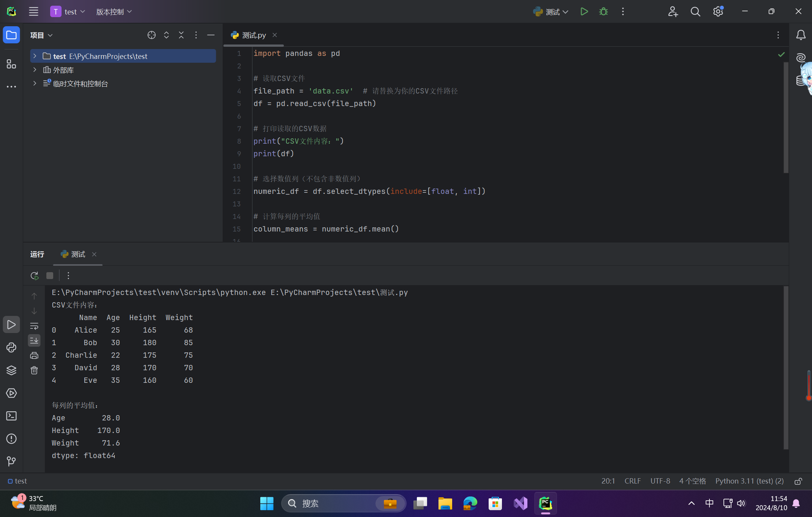
Task: Click CRLF line separator in status bar
Action: [x=632, y=481]
